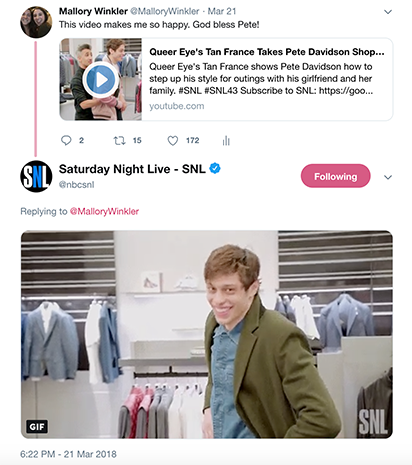Toggle the Following button for SNL

[x=335, y=176]
